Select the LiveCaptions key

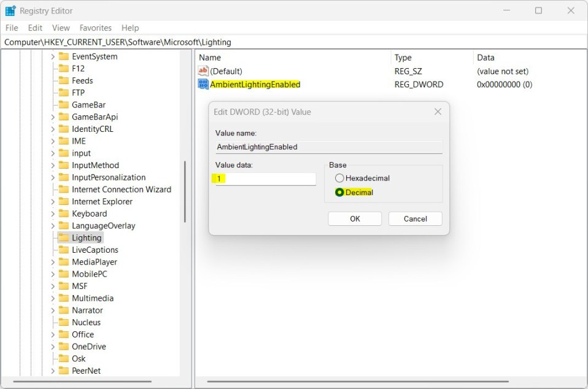click(x=95, y=250)
